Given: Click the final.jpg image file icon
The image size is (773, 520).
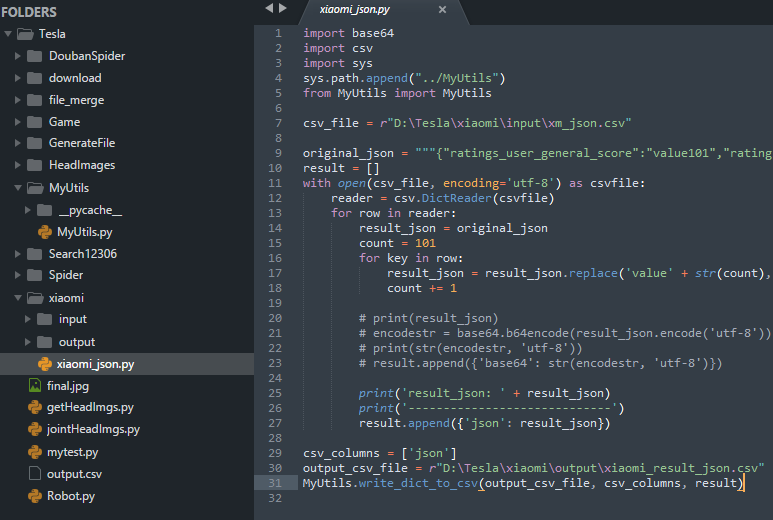Looking at the screenshot, I should point(35,385).
